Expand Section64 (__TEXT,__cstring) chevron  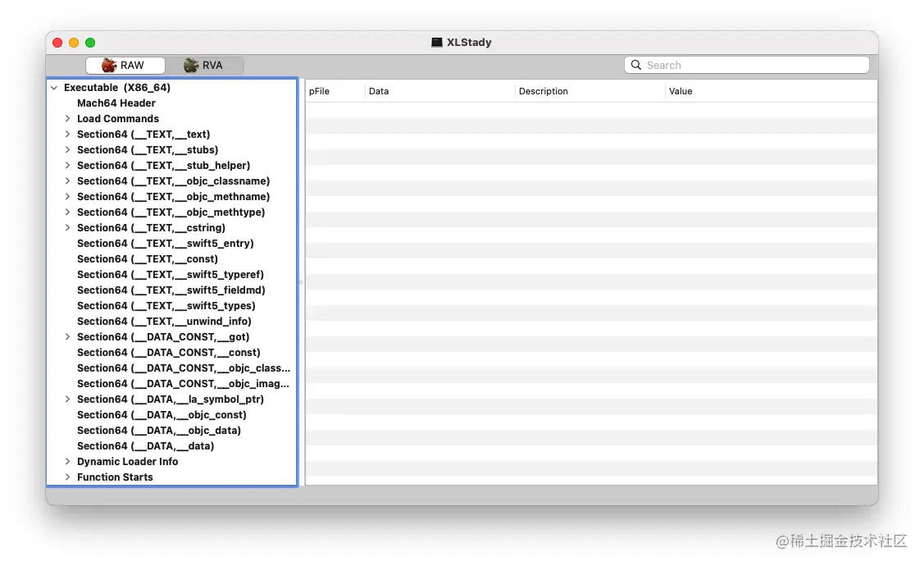click(67, 228)
